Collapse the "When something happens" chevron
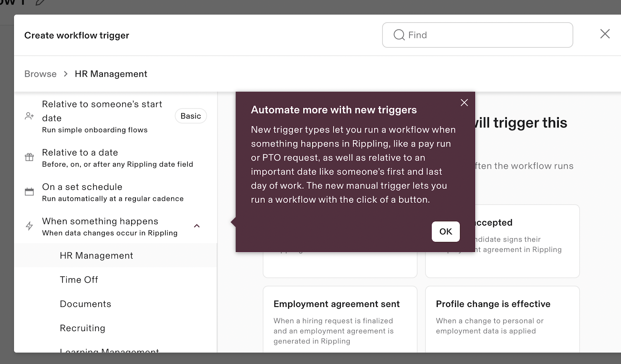 pyautogui.click(x=197, y=226)
